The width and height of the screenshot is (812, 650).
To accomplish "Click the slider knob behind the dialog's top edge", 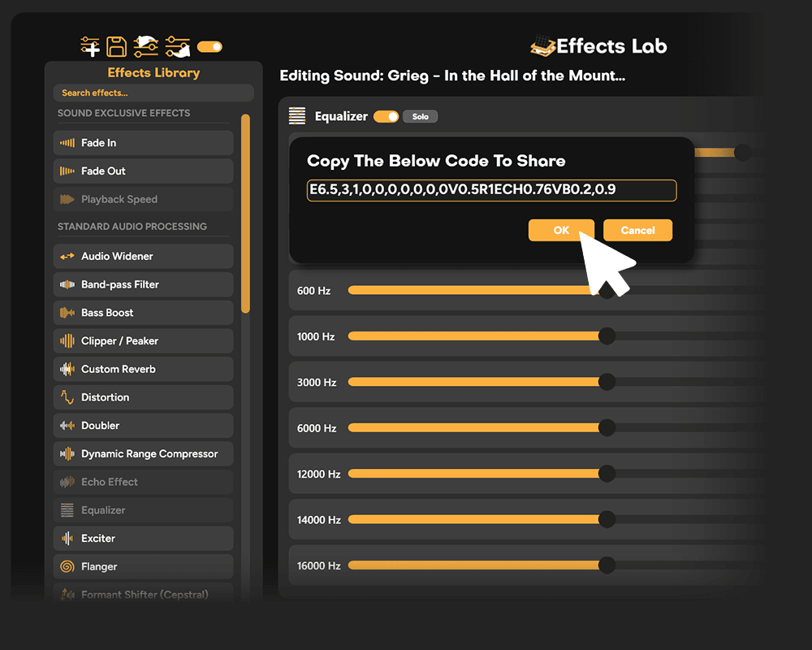I will point(743,153).
